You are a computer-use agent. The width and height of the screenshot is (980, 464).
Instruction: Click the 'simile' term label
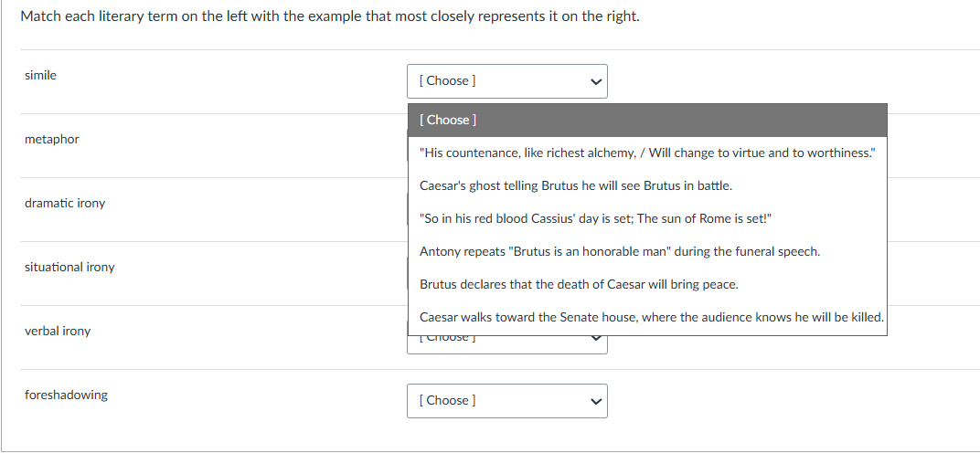point(40,75)
